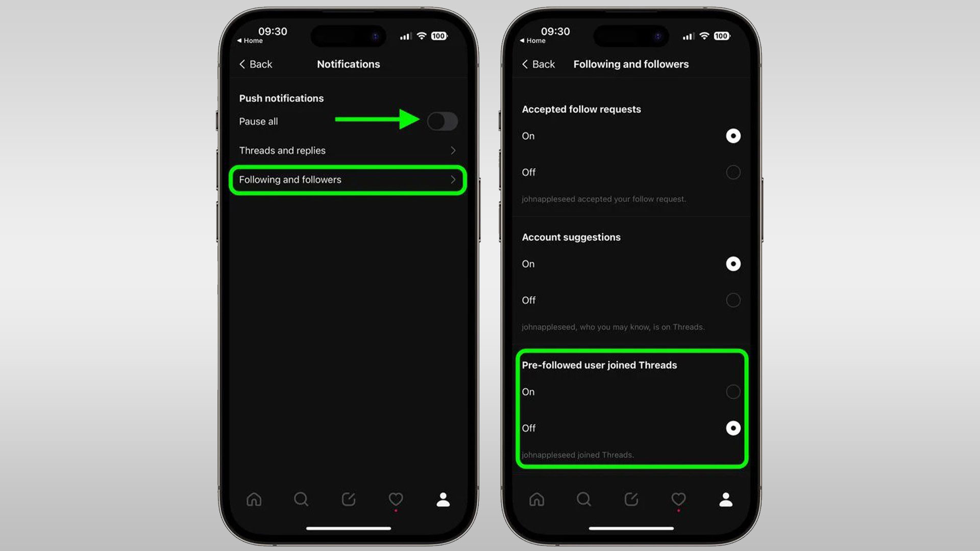The image size is (980, 551).
Task: Tap the Compose/Repost icon in bottom nav
Action: click(349, 499)
